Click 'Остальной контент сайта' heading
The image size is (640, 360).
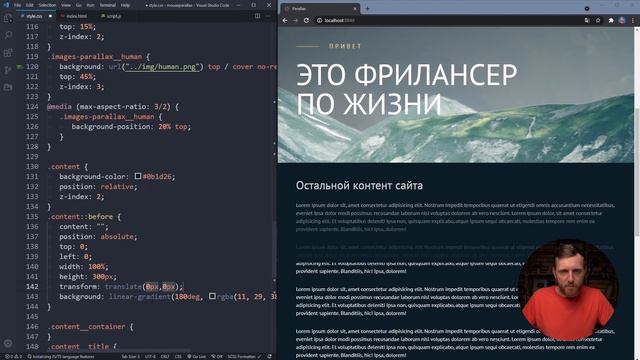(x=359, y=186)
